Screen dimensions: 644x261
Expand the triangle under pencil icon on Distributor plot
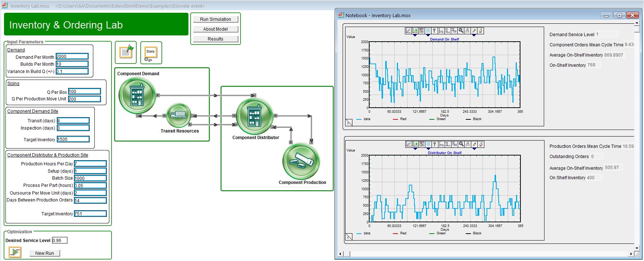click(475, 149)
